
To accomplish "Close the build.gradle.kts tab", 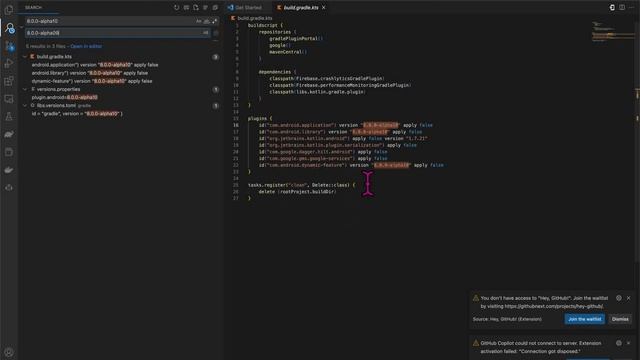I will tap(324, 7).
